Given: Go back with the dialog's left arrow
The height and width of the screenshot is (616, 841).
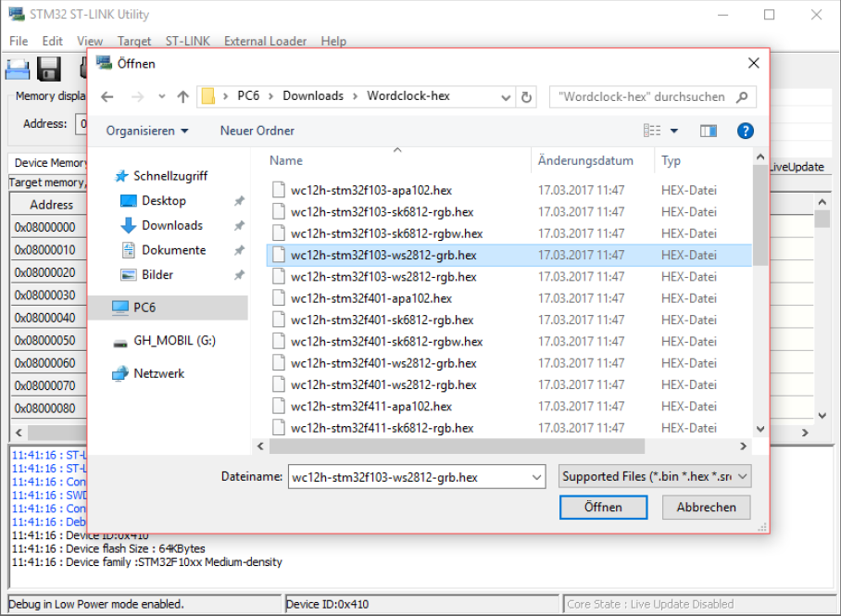Looking at the screenshot, I should pyautogui.click(x=107, y=96).
